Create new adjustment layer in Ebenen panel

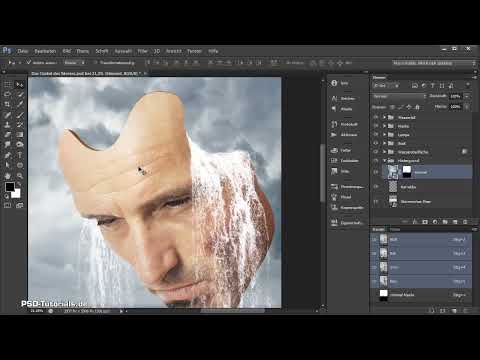(x=435, y=222)
